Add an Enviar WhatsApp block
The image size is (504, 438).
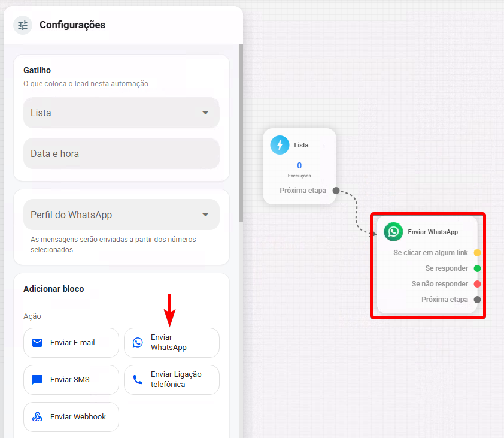click(x=172, y=343)
